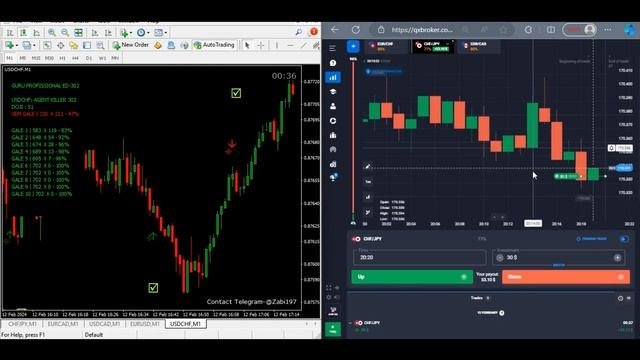The height and width of the screenshot is (360, 640).
Task: Select cursor arrow tool in MetaTrader
Action: 247,45
